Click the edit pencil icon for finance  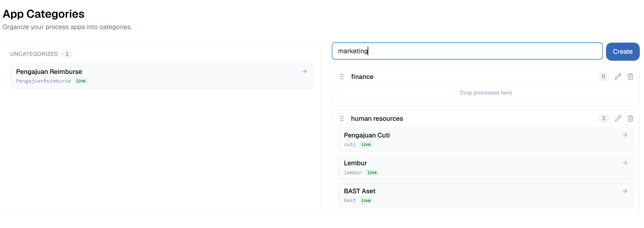pos(618,76)
